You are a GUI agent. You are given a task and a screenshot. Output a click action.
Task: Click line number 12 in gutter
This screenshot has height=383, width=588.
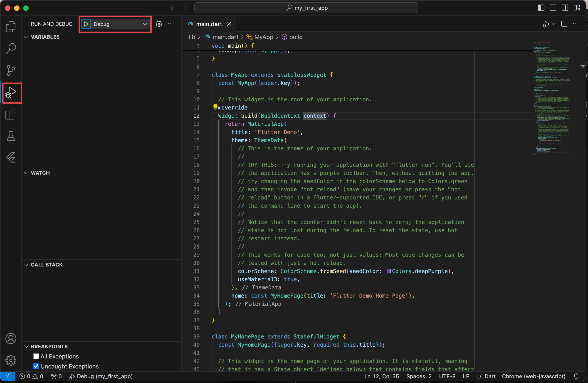(x=196, y=115)
